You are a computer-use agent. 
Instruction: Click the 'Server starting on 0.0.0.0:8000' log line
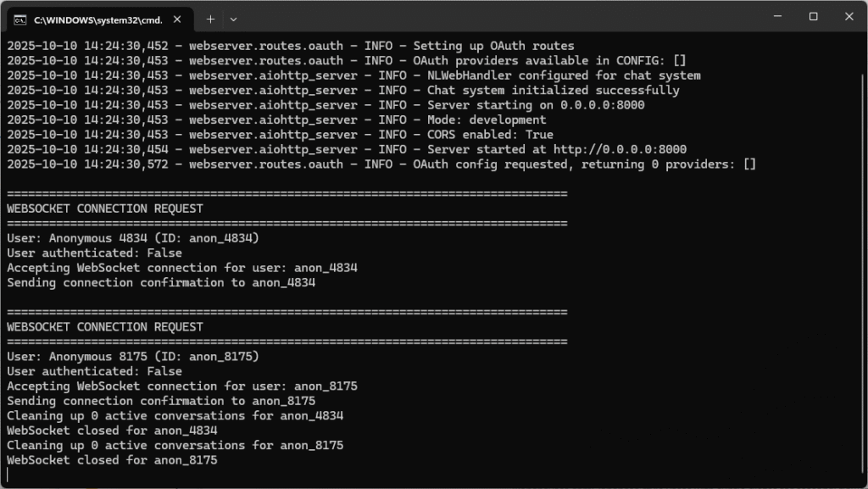pyautogui.click(x=339, y=104)
